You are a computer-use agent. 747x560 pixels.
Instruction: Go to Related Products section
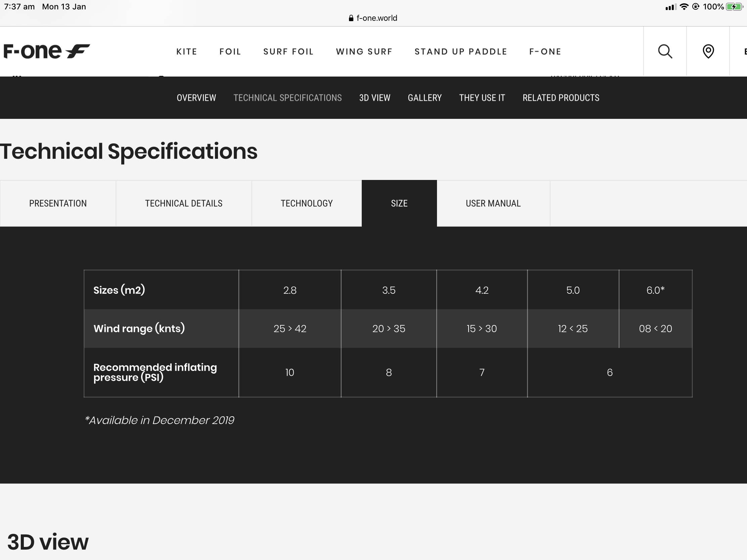[x=561, y=98]
